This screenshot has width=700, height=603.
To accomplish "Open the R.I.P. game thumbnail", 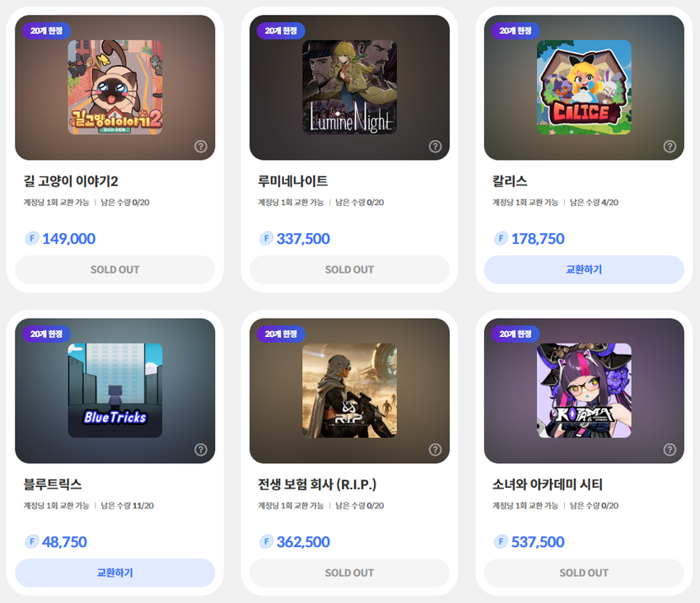I will tap(349, 390).
